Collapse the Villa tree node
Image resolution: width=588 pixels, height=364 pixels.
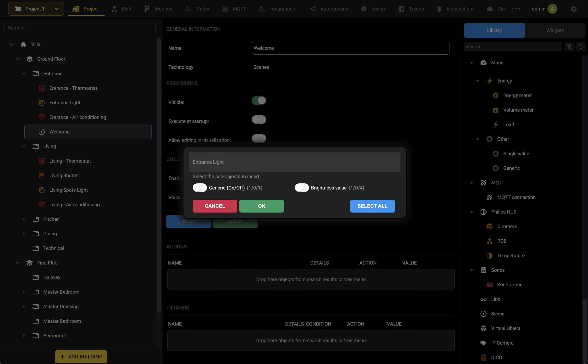pyautogui.click(x=12, y=44)
